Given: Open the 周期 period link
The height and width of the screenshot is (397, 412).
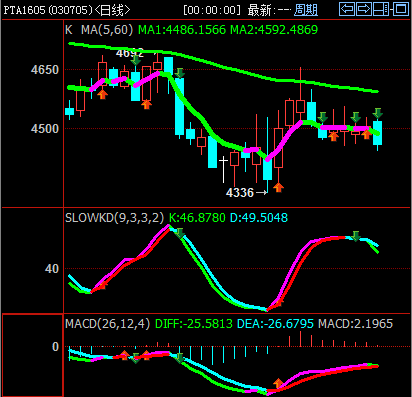Looking at the screenshot, I should click(306, 10).
